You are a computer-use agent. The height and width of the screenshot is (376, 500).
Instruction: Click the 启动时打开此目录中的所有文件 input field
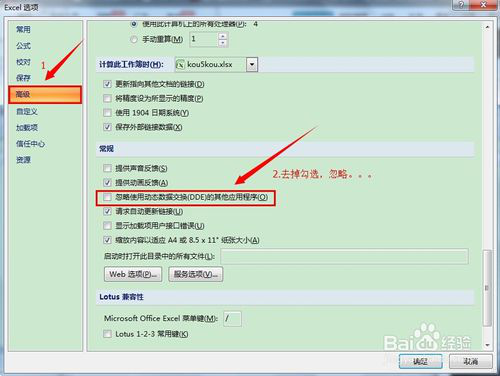[x=344, y=256]
